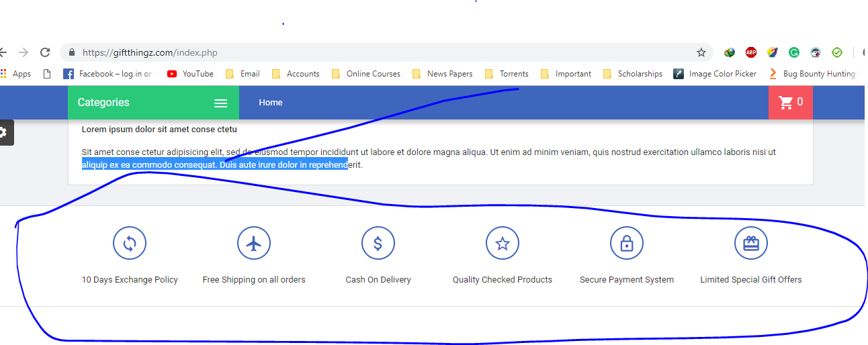The image size is (868, 345).
Task: Click the hamburger icon in Categories bar
Action: click(220, 103)
